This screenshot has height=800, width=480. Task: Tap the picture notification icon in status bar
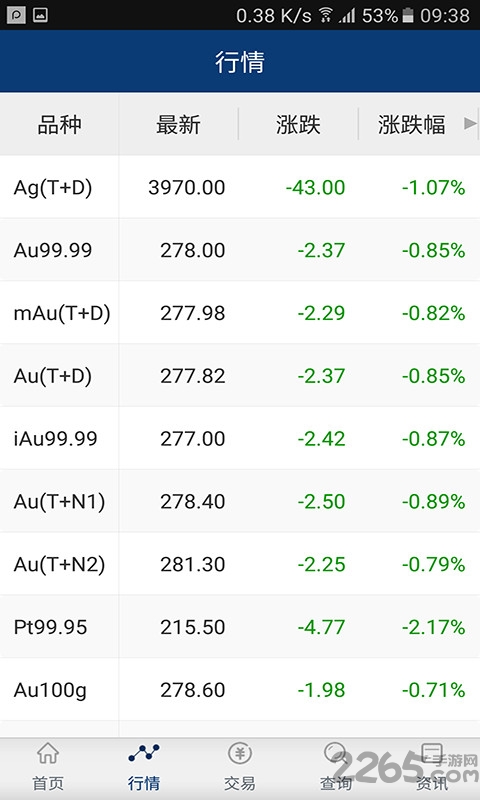pos(40,15)
